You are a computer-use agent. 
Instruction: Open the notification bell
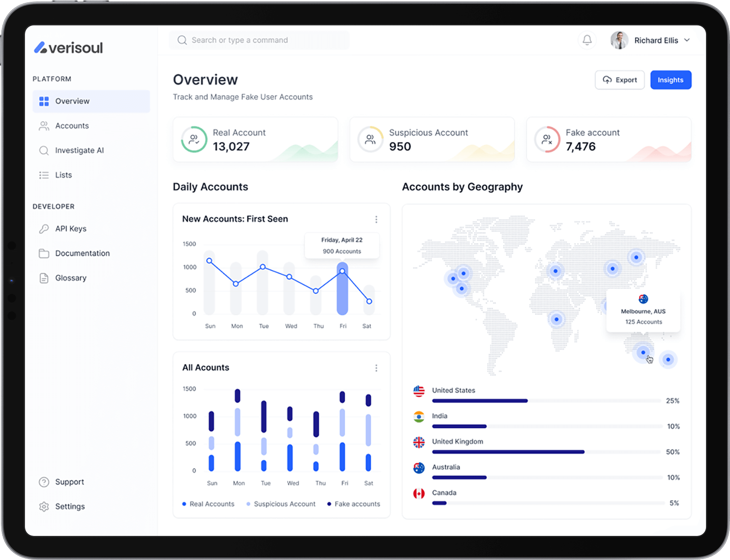tap(587, 40)
